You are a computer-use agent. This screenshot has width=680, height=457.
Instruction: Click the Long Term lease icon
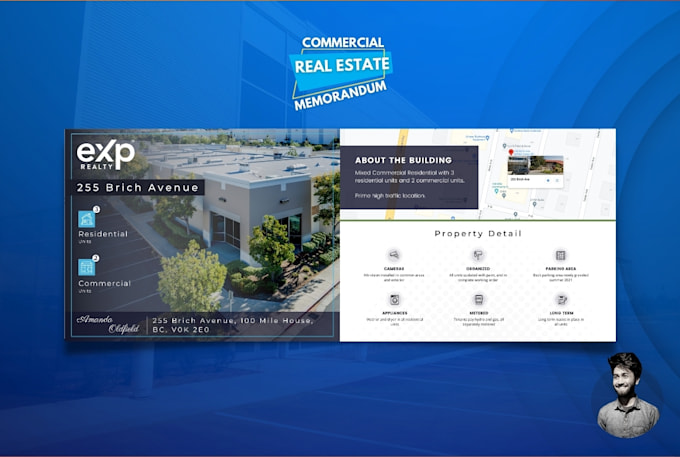pos(562,299)
